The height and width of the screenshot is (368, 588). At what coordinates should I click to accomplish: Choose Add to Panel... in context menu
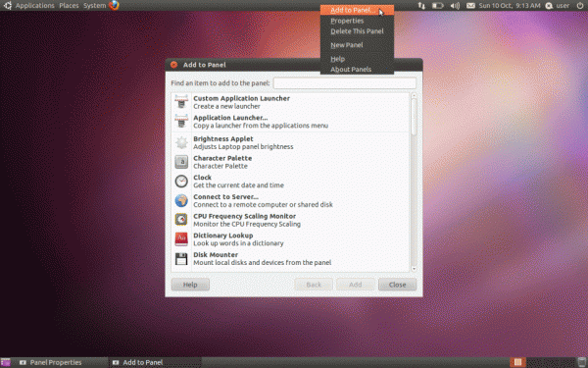coord(357,10)
